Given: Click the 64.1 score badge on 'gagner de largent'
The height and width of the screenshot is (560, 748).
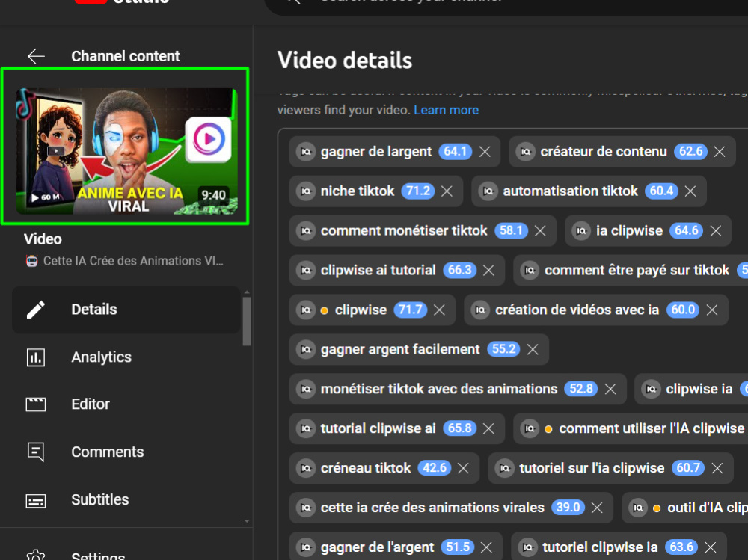Looking at the screenshot, I should pos(455,152).
